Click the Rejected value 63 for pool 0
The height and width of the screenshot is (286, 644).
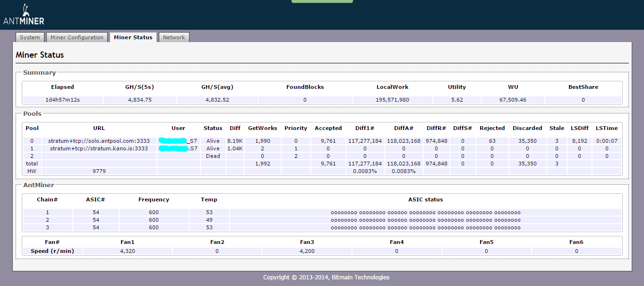click(492, 141)
